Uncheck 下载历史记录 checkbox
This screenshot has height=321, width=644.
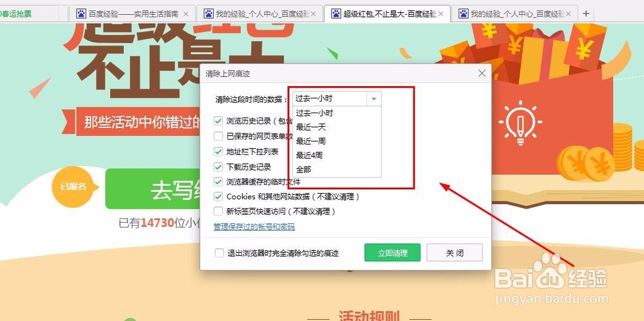(218, 167)
